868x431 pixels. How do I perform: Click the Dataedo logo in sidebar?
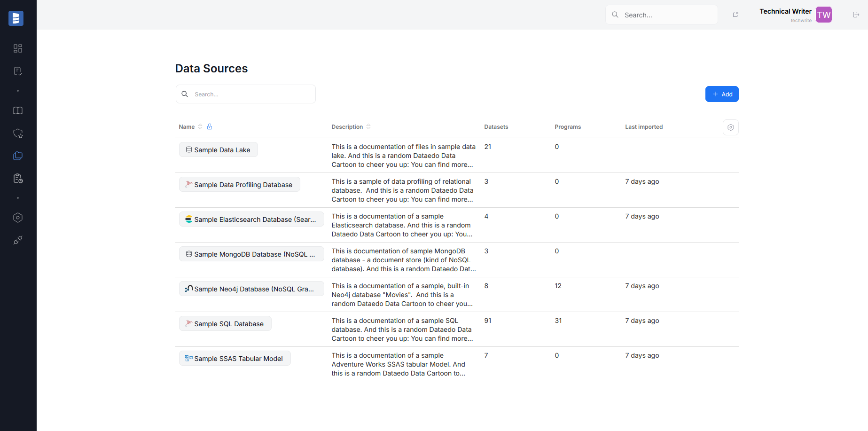pos(16,18)
